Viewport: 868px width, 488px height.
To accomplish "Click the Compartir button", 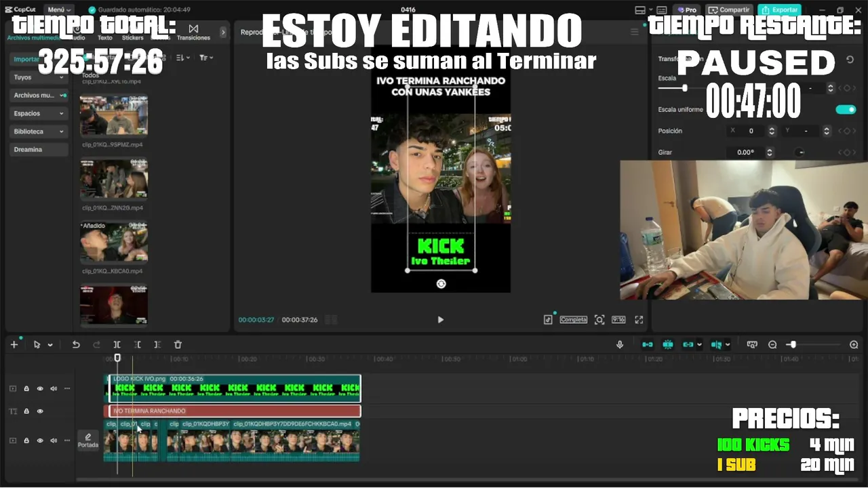I will [729, 9].
